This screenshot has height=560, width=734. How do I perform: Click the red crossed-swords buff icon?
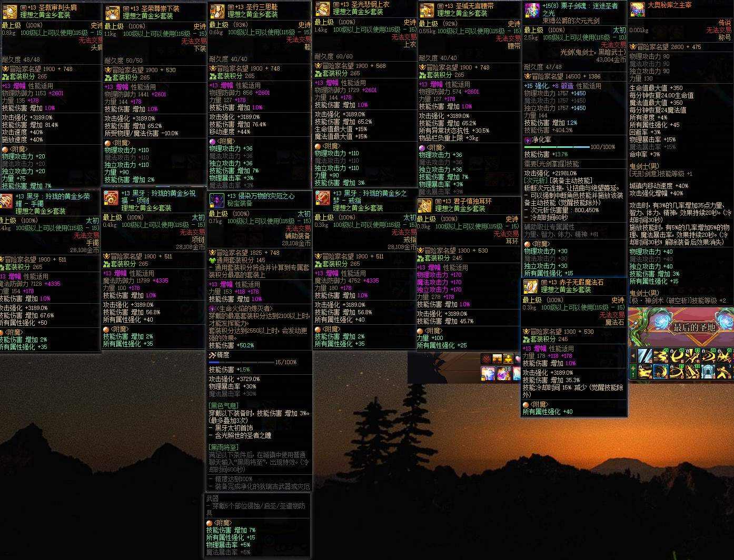click(486, 359)
